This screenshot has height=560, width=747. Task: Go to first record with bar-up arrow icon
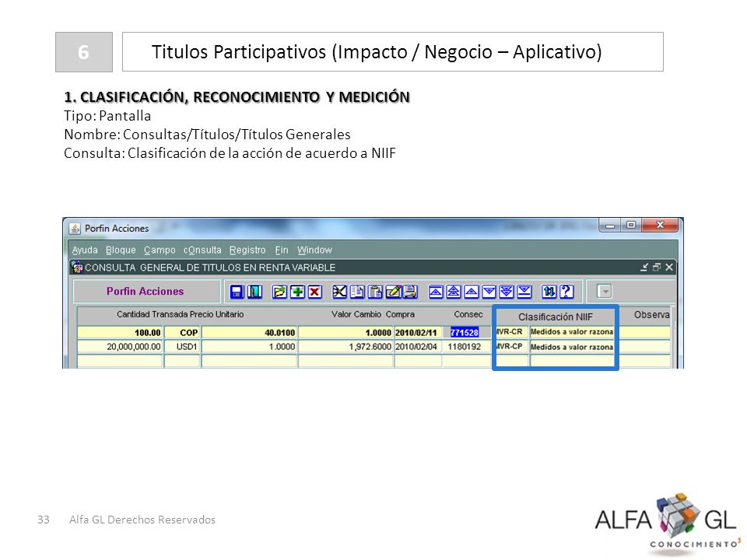436,292
